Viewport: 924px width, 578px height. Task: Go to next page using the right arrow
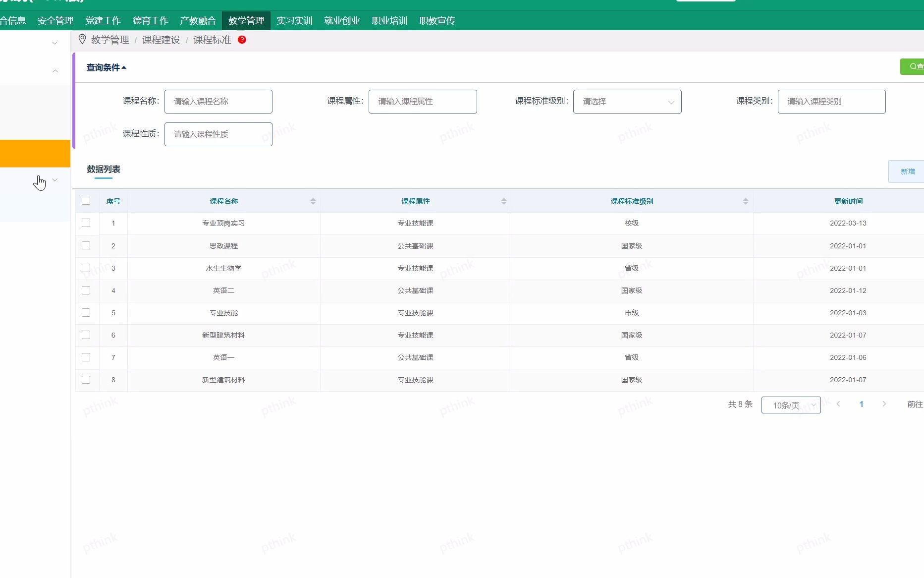pyautogui.click(x=884, y=404)
